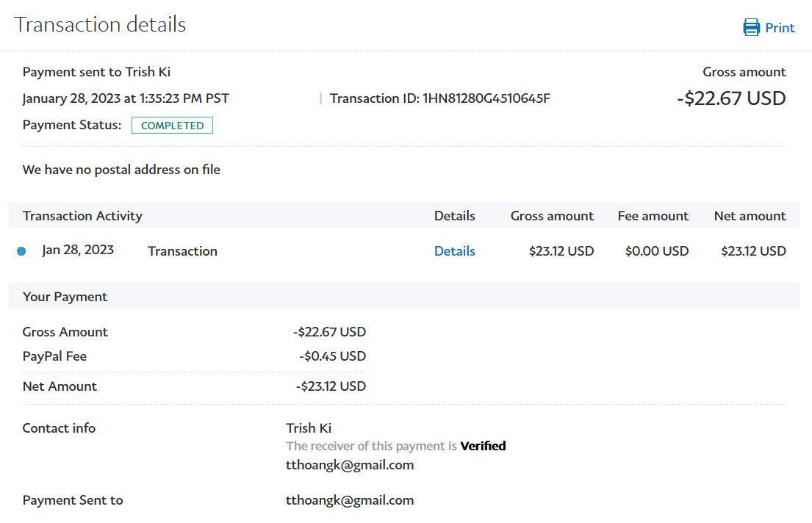Click the Gross amount column header
Viewport: 812px width, 523px height.
click(x=552, y=216)
